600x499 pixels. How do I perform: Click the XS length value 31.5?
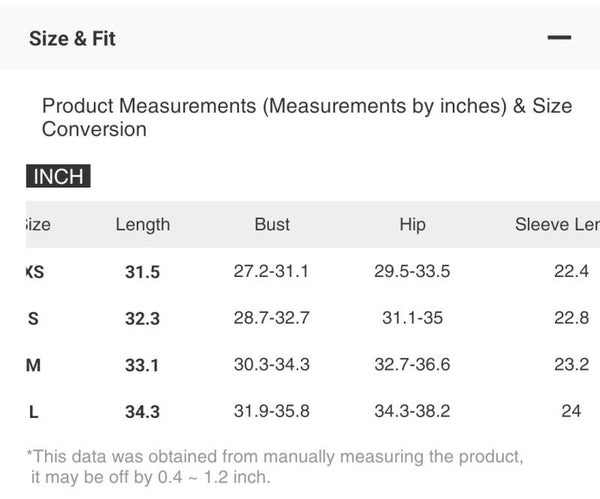[x=142, y=272]
